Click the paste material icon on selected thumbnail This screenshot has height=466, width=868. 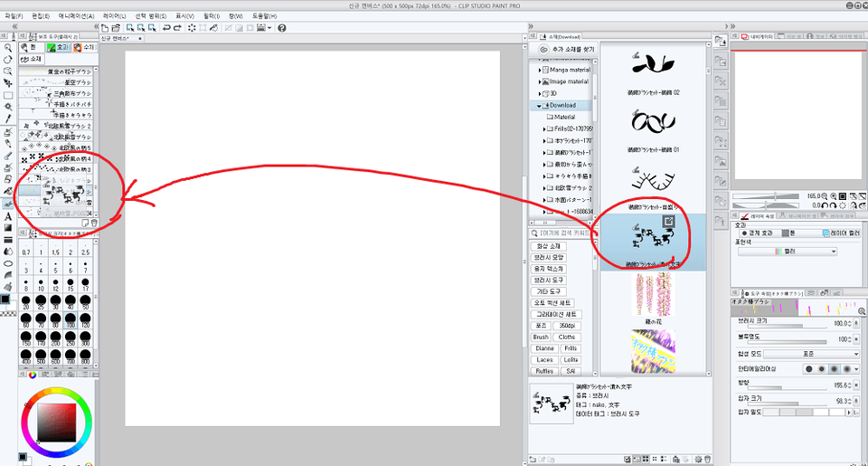pos(669,221)
